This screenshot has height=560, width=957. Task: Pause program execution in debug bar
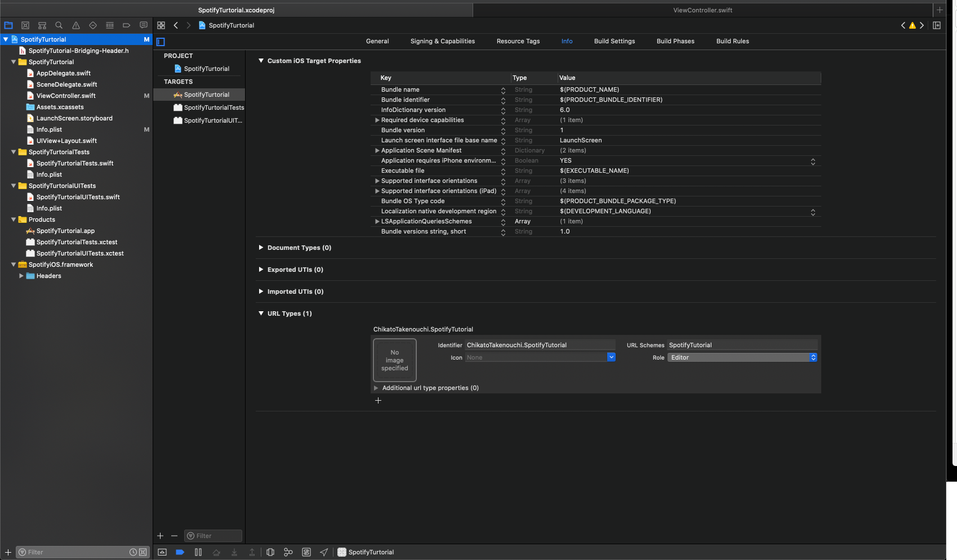(x=198, y=552)
